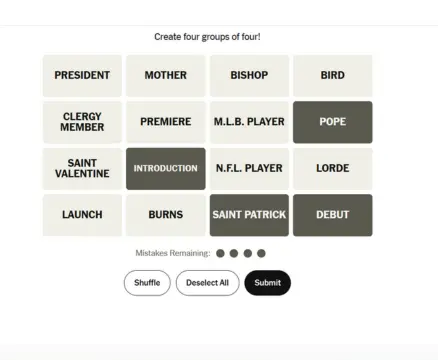
Task: Pick the M.L.B. PLAYER tile
Action: [x=249, y=122]
